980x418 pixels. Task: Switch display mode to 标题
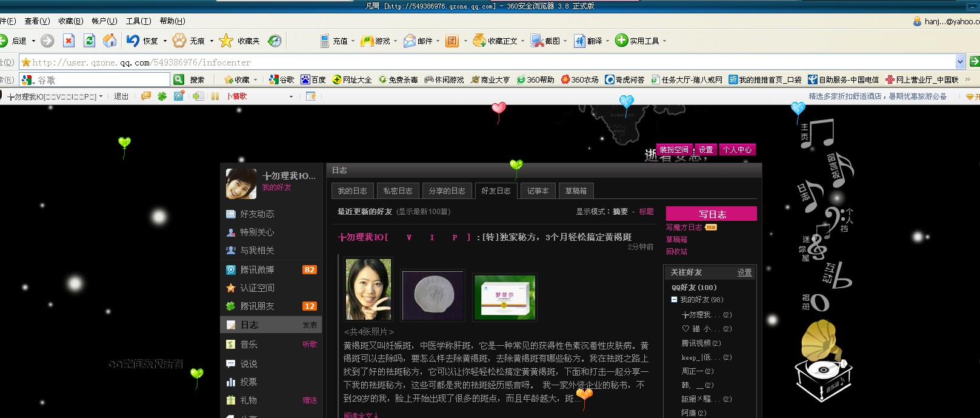click(x=646, y=212)
